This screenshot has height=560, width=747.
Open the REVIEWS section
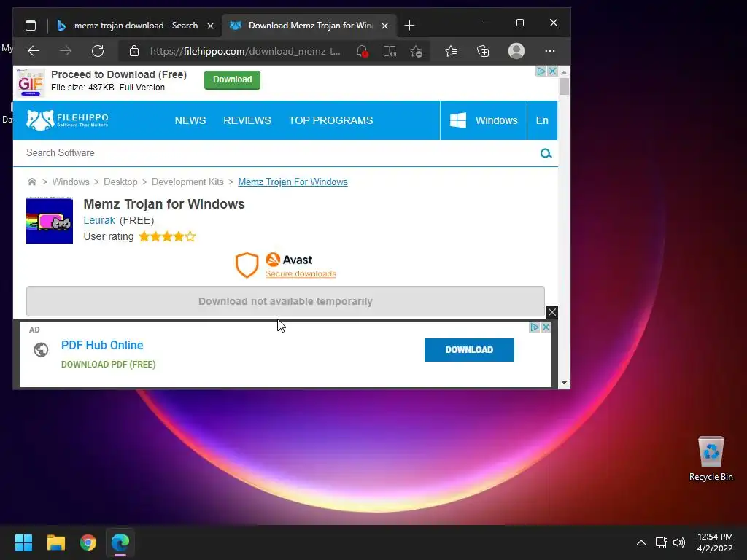[x=247, y=120]
